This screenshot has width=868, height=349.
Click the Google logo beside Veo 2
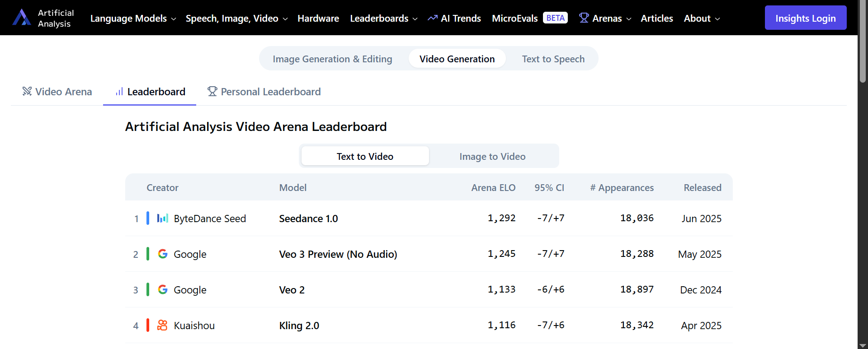tap(163, 289)
